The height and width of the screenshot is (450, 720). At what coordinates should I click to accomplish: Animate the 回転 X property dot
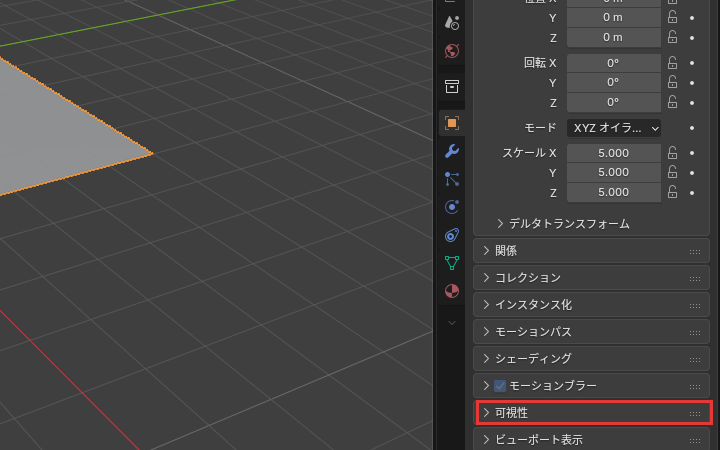[x=692, y=63]
